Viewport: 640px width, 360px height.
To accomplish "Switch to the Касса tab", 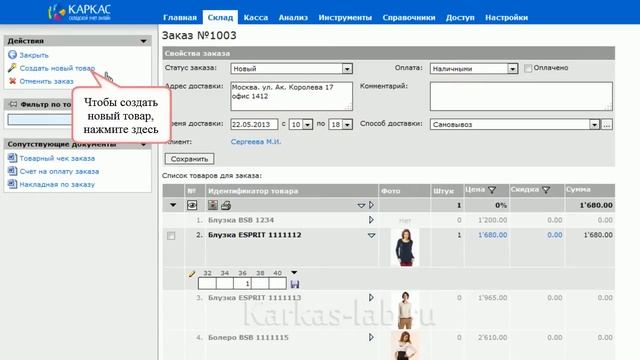I will point(256,18).
